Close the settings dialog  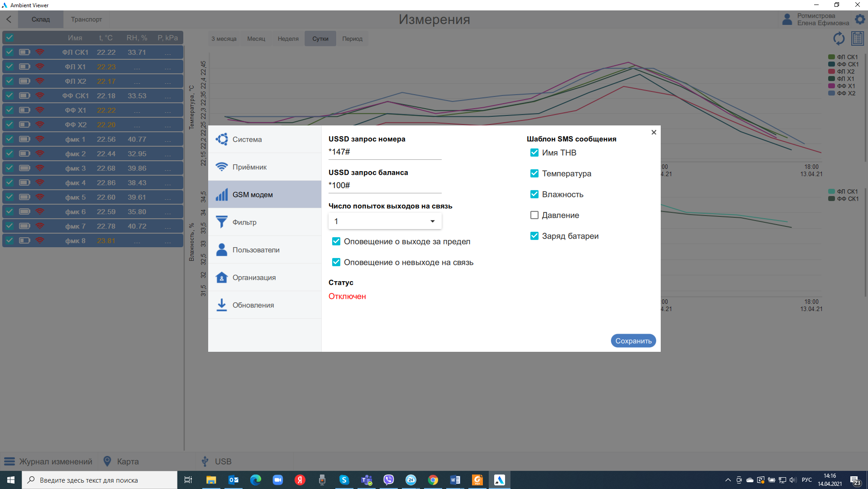tap(653, 132)
